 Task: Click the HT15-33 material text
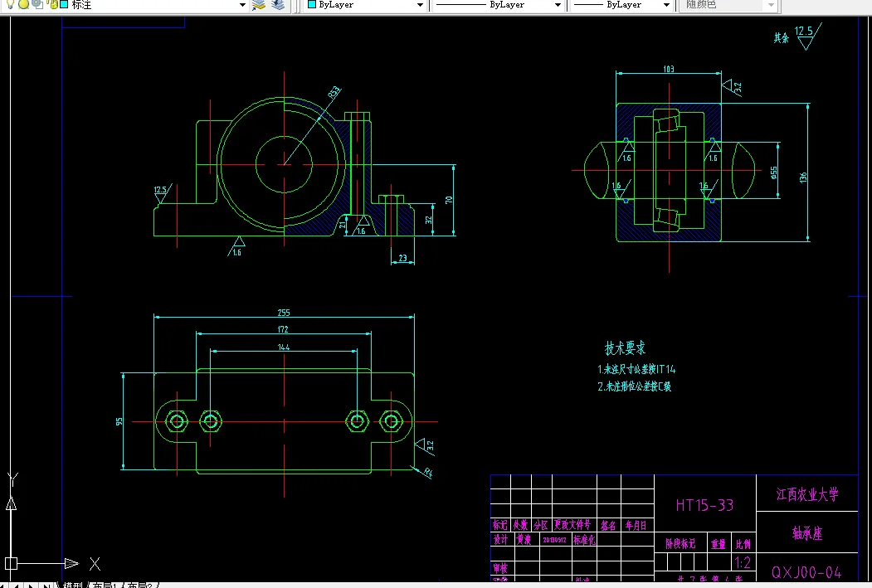[704, 505]
